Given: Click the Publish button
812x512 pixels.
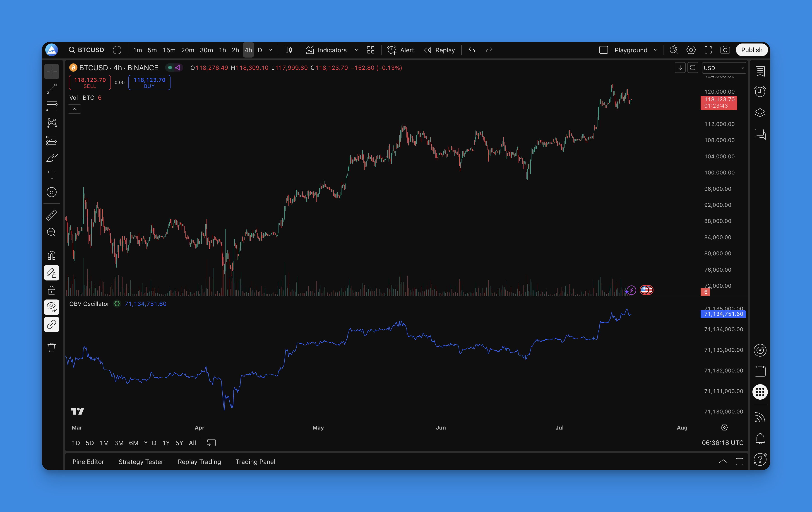Looking at the screenshot, I should (752, 50).
